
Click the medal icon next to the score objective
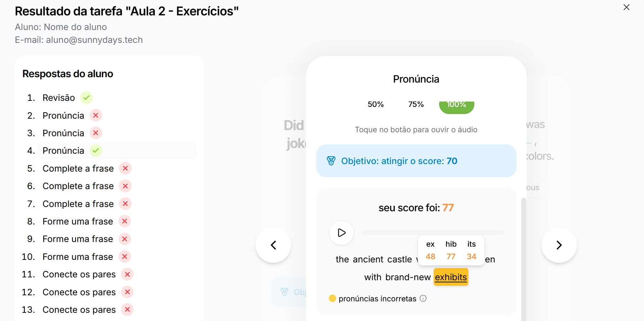click(x=331, y=161)
